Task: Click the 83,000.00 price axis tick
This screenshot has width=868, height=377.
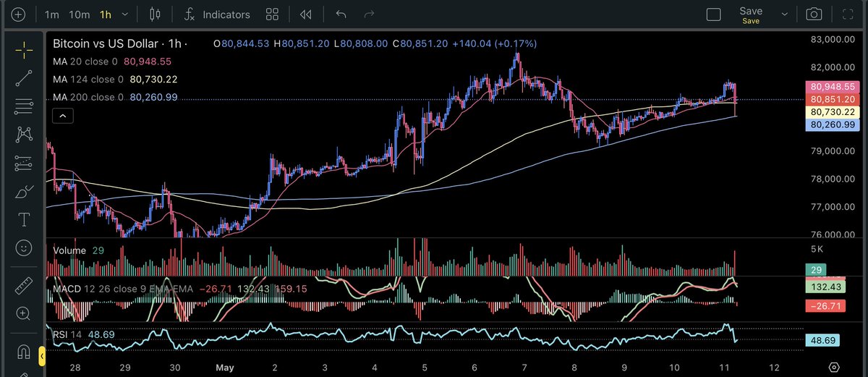Action: (x=832, y=40)
